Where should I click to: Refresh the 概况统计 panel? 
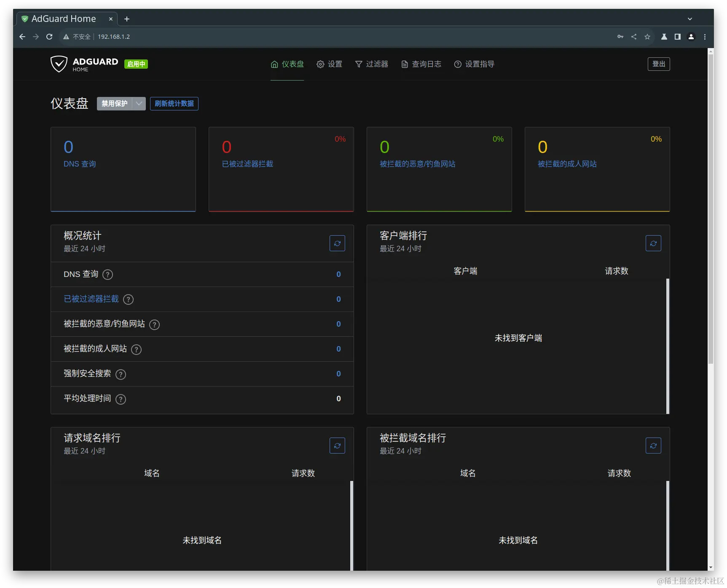tap(337, 243)
